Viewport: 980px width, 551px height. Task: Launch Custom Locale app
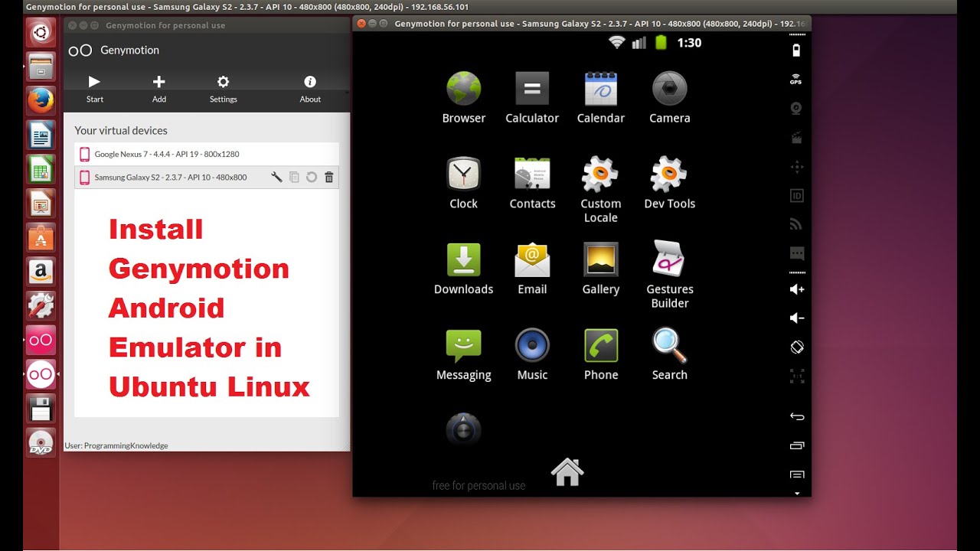tap(601, 190)
